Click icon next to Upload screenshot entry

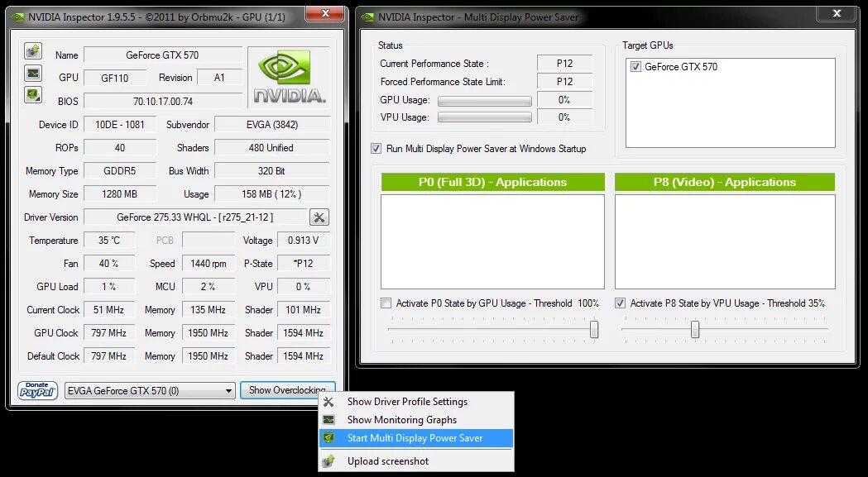328,461
